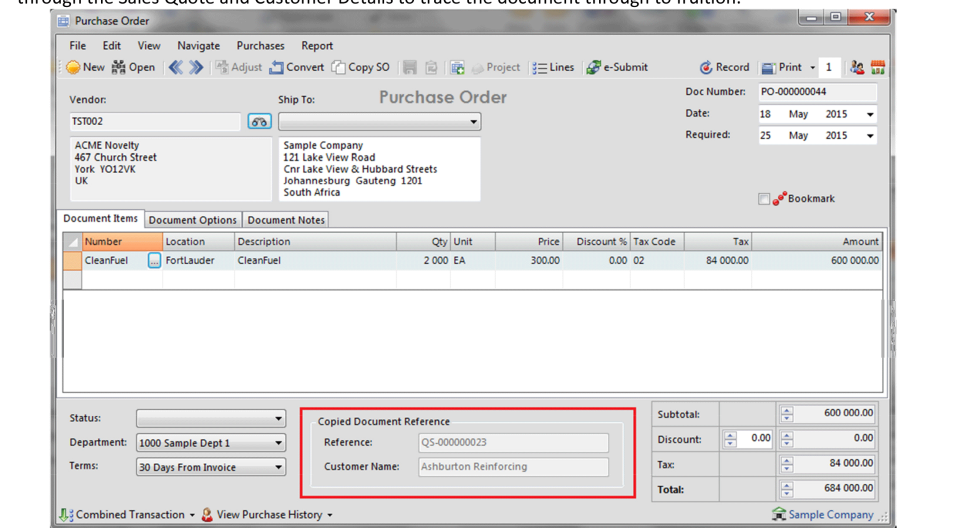Click Convert in the toolbar
The height and width of the screenshot is (528, 960).
[x=297, y=67]
